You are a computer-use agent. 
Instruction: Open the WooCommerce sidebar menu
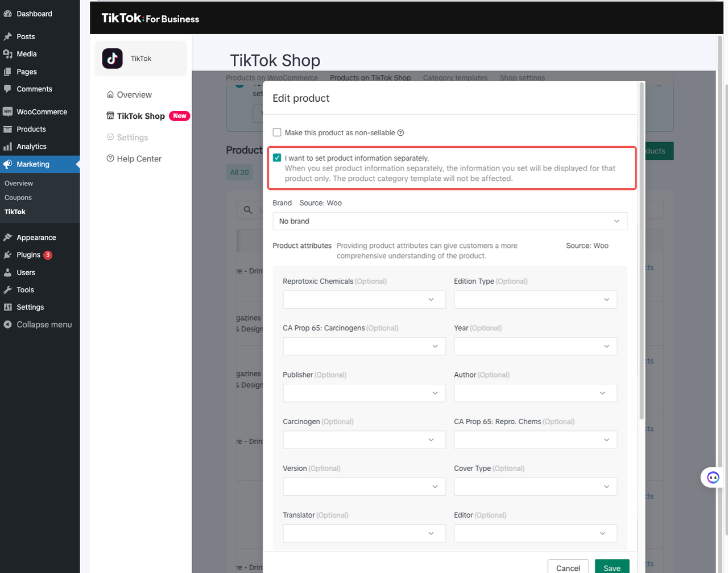click(x=42, y=112)
